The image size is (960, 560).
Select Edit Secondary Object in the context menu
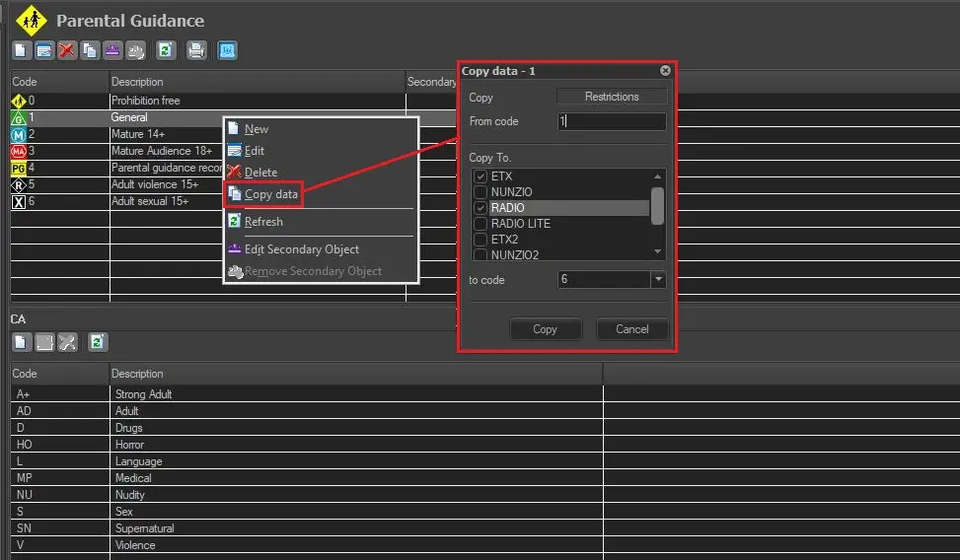click(x=301, y=249)
